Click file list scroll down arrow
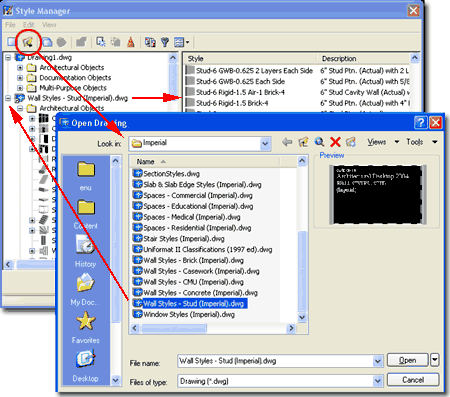This screenshot has width=450, height=397. point(302,317)
